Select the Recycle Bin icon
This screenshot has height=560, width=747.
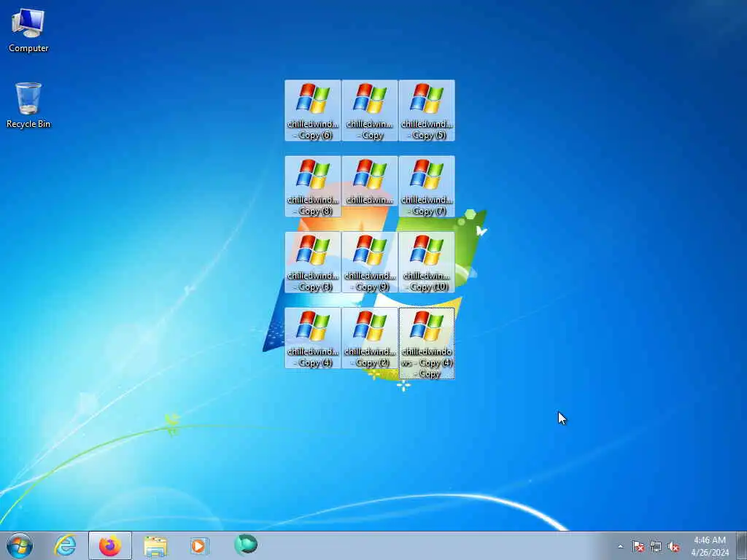click(x=28, y=105)
